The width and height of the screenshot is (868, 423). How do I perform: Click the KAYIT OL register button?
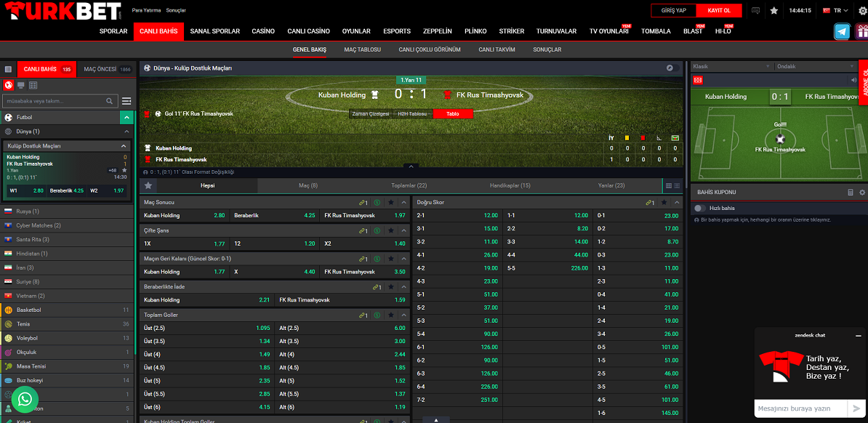pyautogui.click(x=719, y=10)
